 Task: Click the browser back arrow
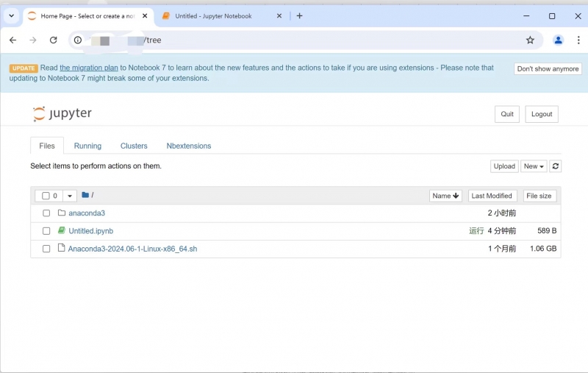(x=12, y=40)
